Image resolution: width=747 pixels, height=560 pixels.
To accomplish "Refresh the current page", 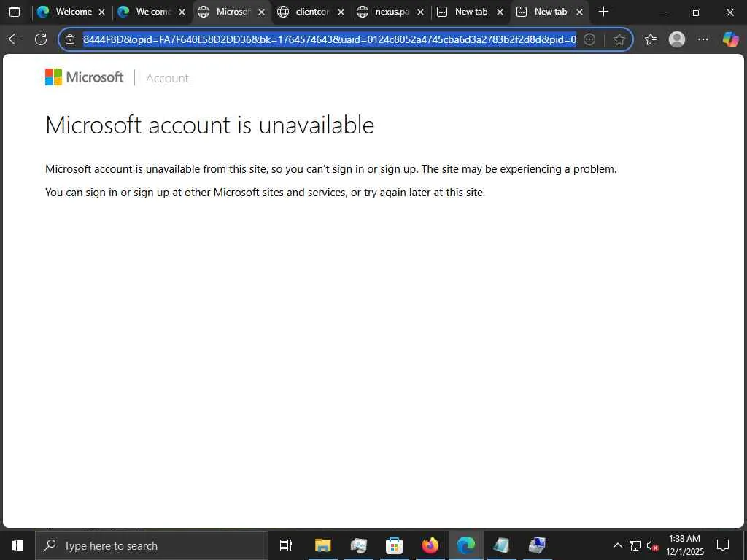I will pyautogui.click(x=41, y=39).
